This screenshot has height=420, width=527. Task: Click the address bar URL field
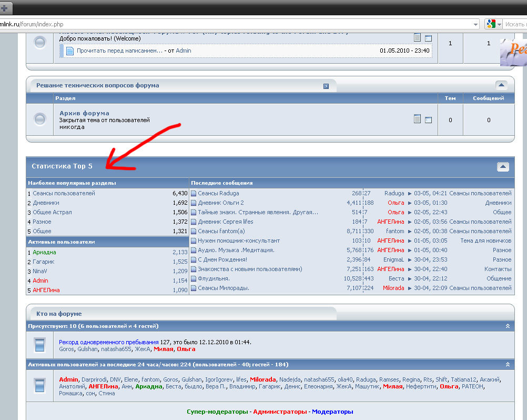pyautogui.click(x=235, y=24)
